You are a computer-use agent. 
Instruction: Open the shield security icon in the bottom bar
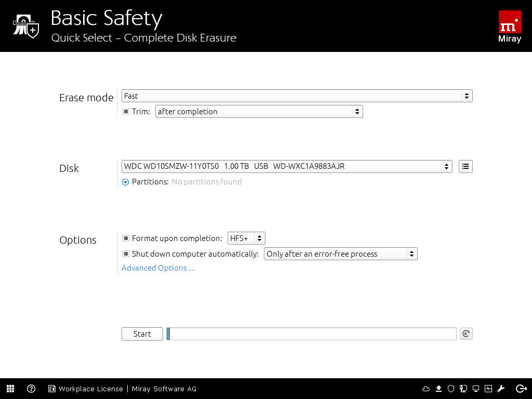click(x=451, y=389)
